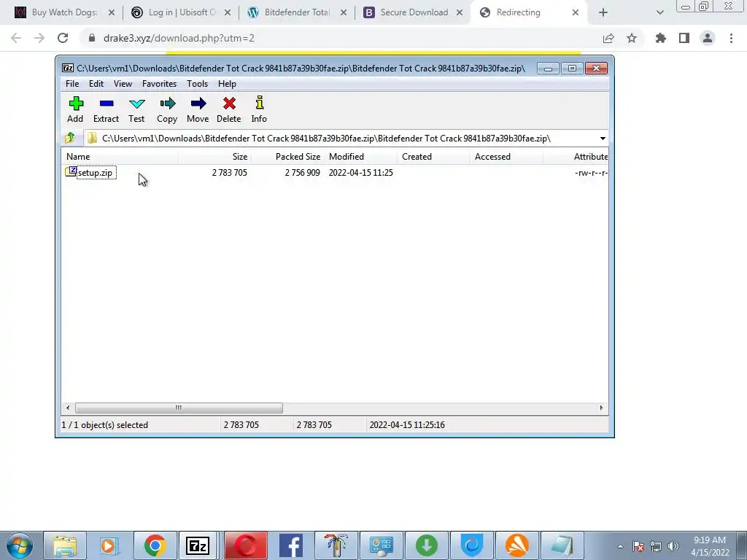The height and width of the screenshot is (560, 747).
Task: Click the browser Back arrow
Action: (x=16, y=38)
